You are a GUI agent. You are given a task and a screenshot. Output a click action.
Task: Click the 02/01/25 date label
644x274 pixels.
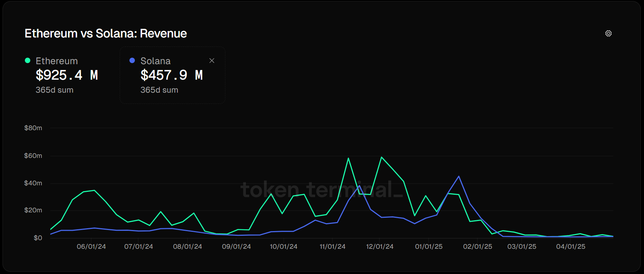click(477, 247)
